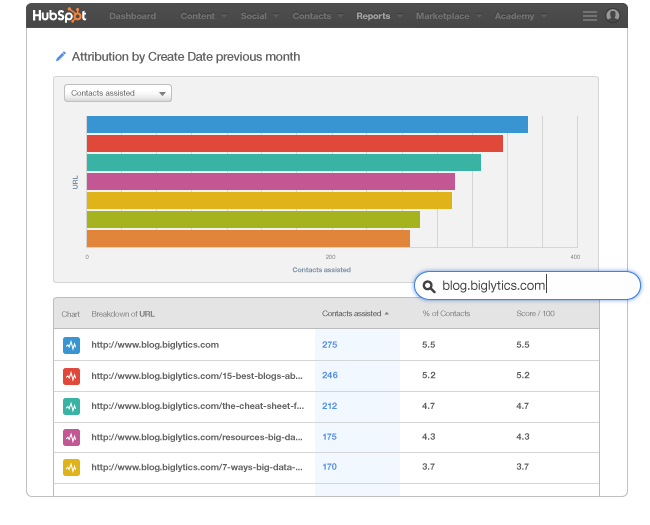650x525 pixels.
Task: Sort by Contacts assisted column header
Action: click(355, 314)
